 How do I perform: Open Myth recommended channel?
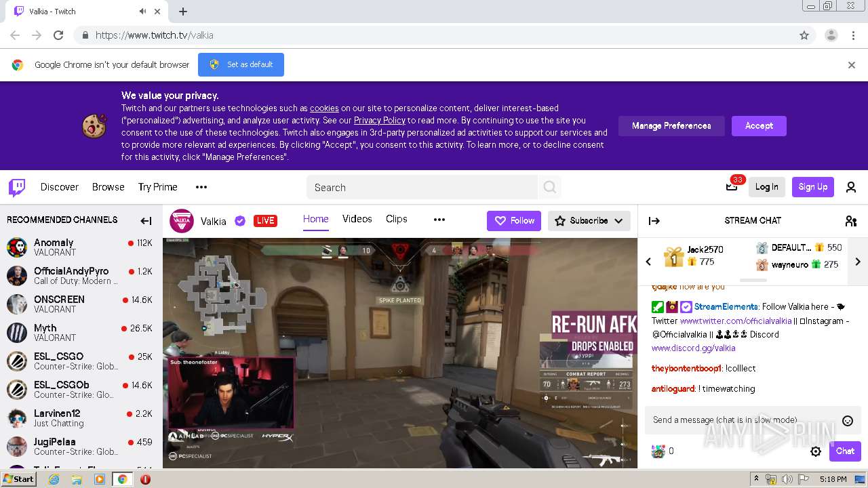80,333
